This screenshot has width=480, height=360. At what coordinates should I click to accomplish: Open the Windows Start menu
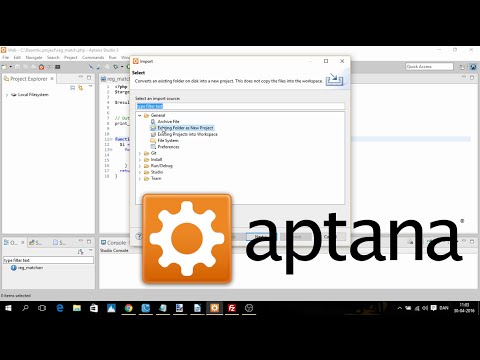coord(8,308)
